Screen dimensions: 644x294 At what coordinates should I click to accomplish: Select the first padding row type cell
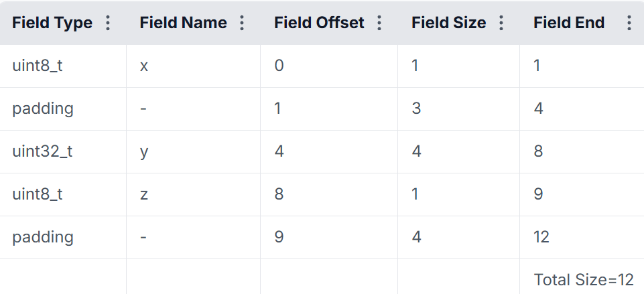coord(63,108)
